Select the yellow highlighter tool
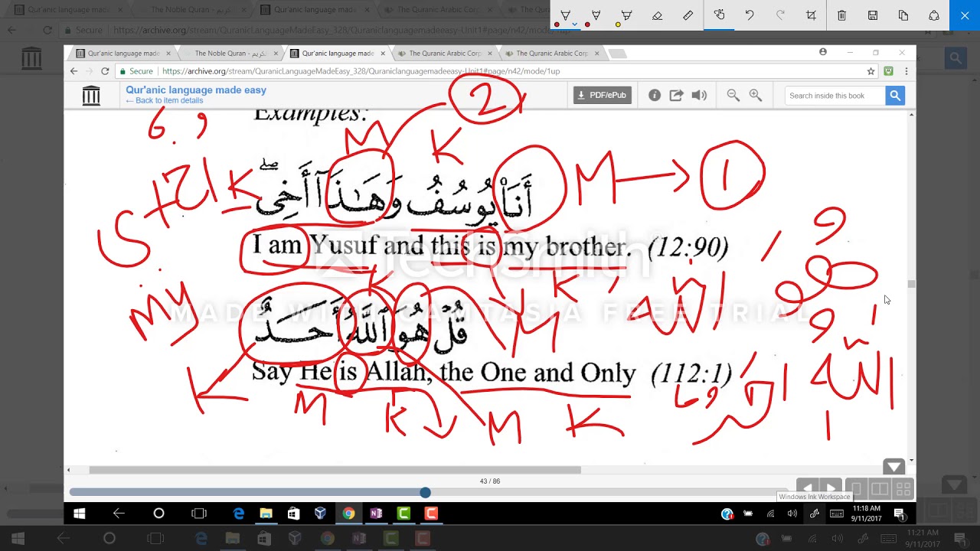 coord(626,15)
